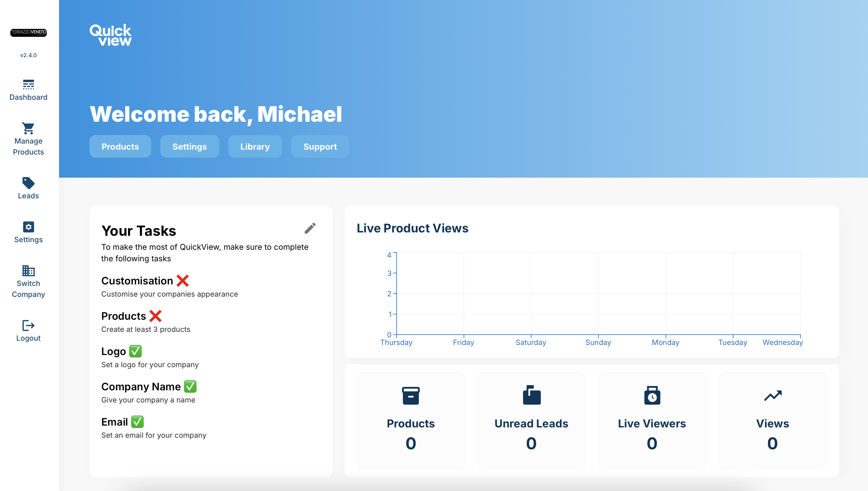The height and width of the screenshot is (491, 868).
Task: Go to the Support tab button
Action: click(x=320, y=146)
